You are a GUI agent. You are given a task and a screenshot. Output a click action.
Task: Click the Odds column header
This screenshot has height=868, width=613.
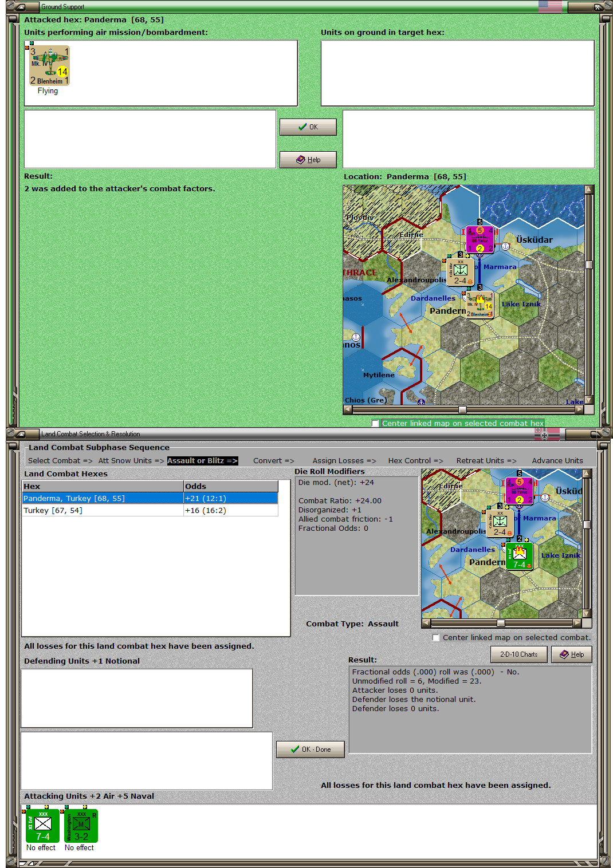231,487
